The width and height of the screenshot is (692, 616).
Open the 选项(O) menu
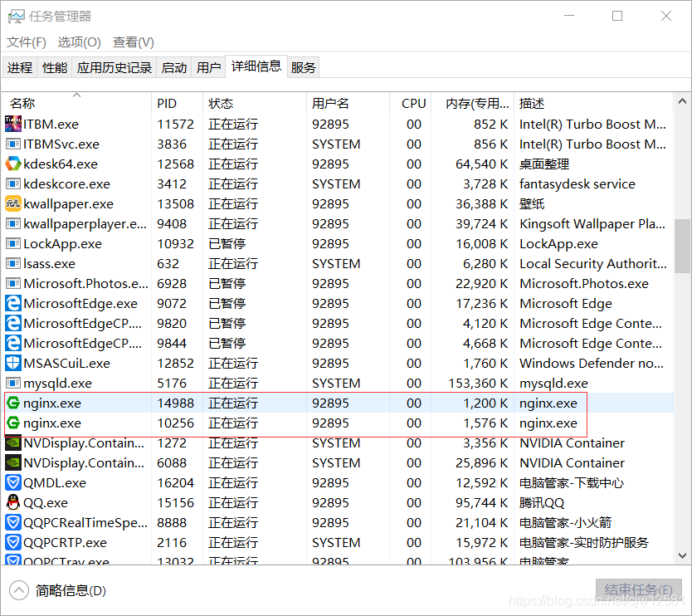pyautogui.click(x=80, y=42)
